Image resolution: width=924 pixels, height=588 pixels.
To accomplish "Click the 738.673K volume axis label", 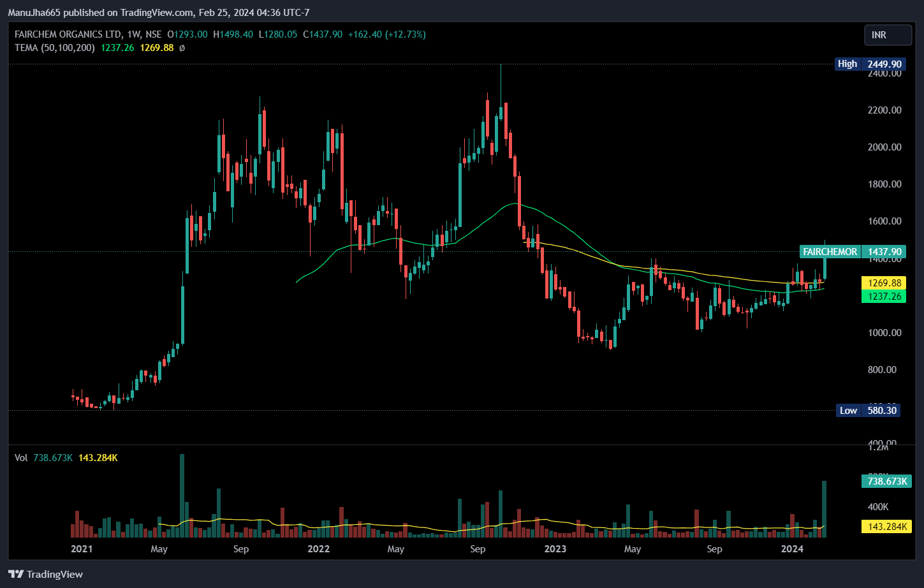I will [886, 481].
